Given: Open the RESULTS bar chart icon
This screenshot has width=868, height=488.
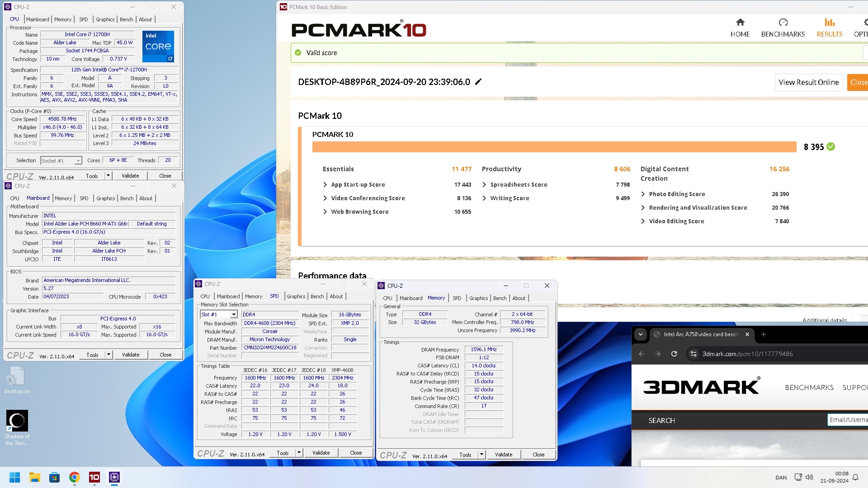Looking at the screenshot, I should tap(830, 22).
